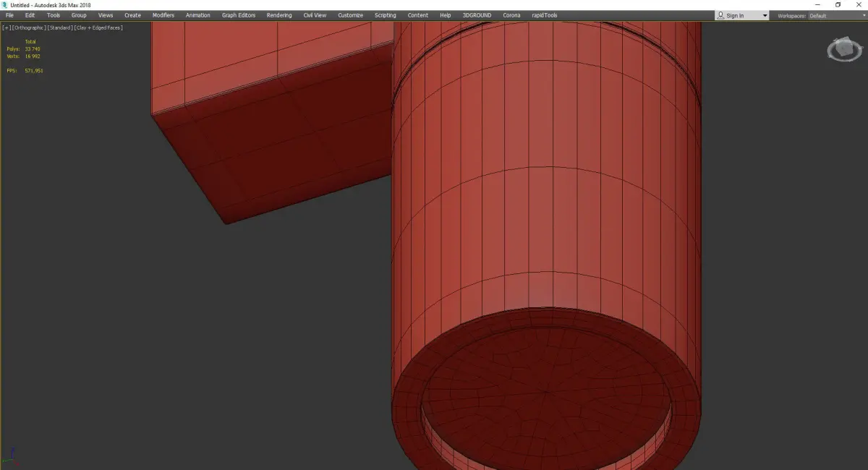Open the Standard viewport shading menu

tap(60, 27)
